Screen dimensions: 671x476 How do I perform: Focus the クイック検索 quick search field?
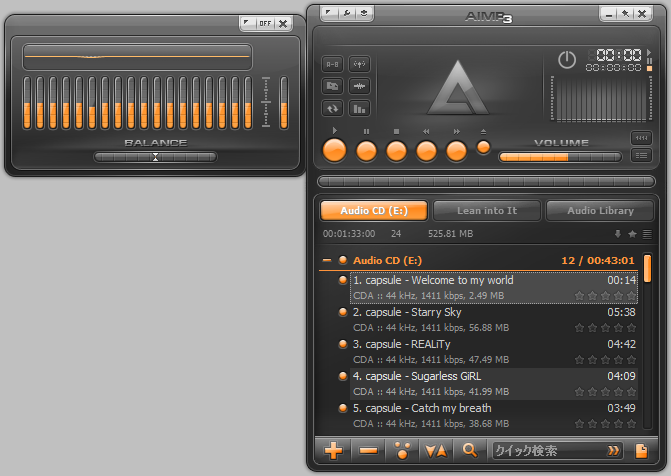[x=549, y=451]
